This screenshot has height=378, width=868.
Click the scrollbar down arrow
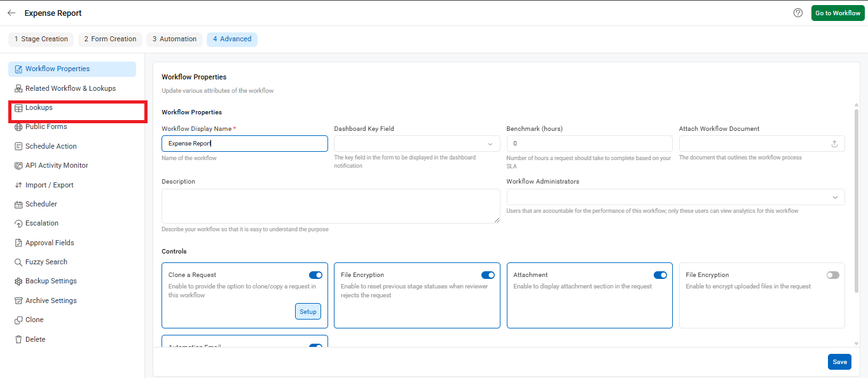(856, 343)
